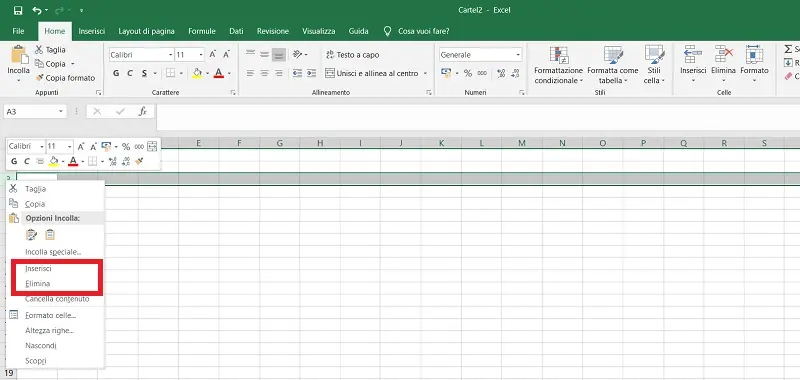This screenshot has height=380, width=800.
Task: Click decrease decimal in the ribbon Numeri group
Action: click(x=515, y=73)
